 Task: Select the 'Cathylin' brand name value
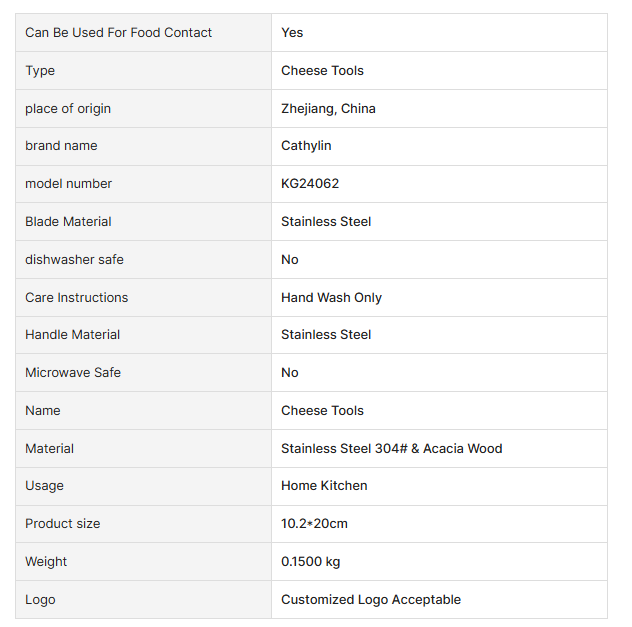point(306,146)
